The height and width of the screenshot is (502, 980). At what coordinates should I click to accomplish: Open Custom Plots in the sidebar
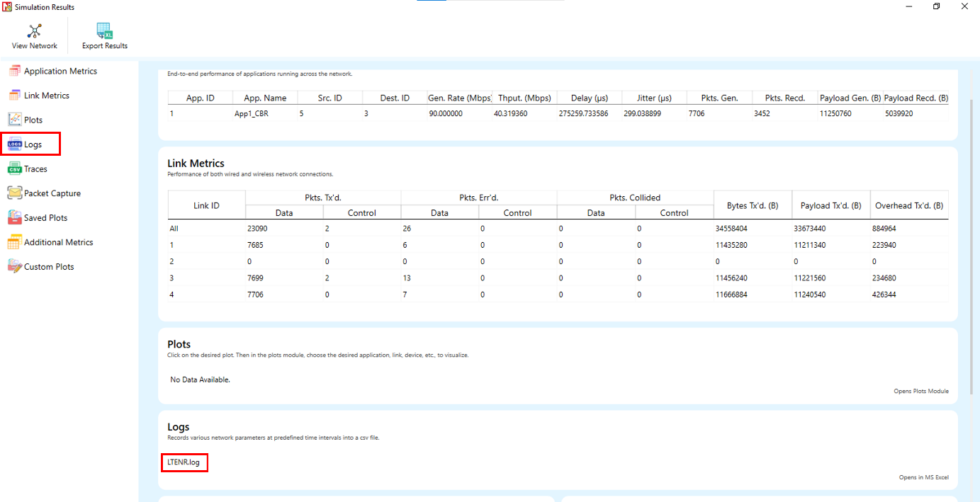pos(48,267)
